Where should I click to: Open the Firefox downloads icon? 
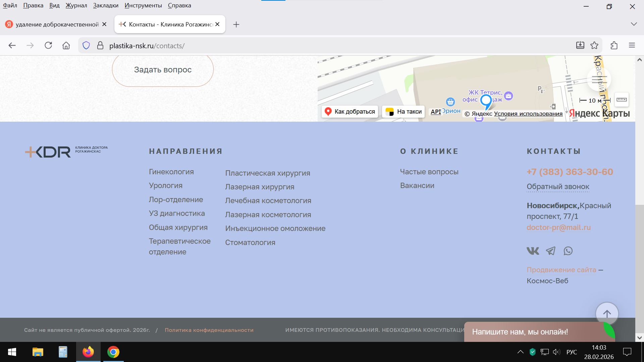click(x=580, y=46)
